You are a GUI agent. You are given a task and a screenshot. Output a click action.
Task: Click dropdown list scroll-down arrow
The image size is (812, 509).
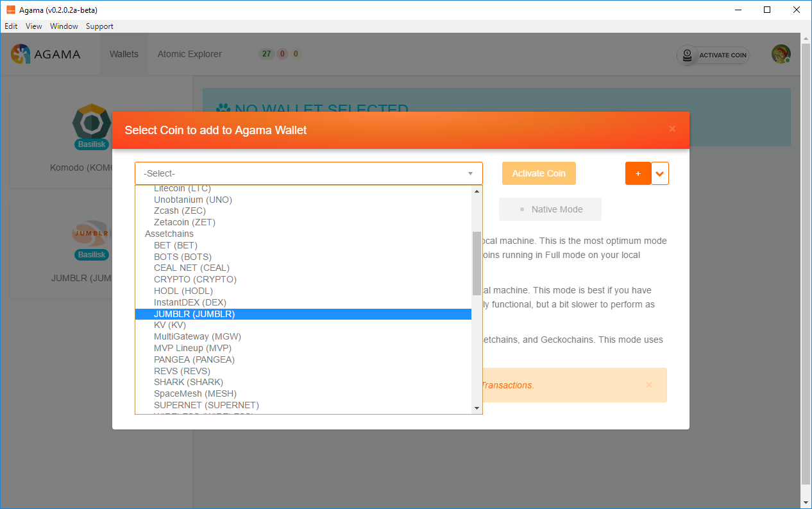tap(477, 408)
